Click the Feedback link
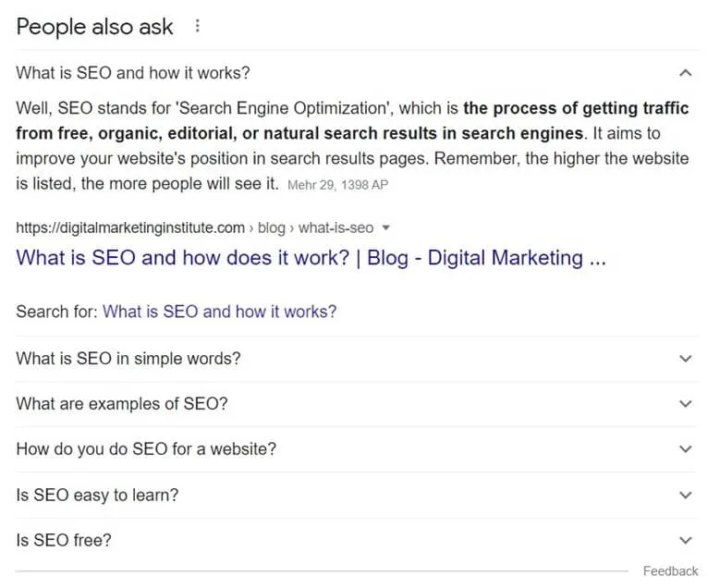Viewport: 720px width, 588px height. click(x=670, y=571)
